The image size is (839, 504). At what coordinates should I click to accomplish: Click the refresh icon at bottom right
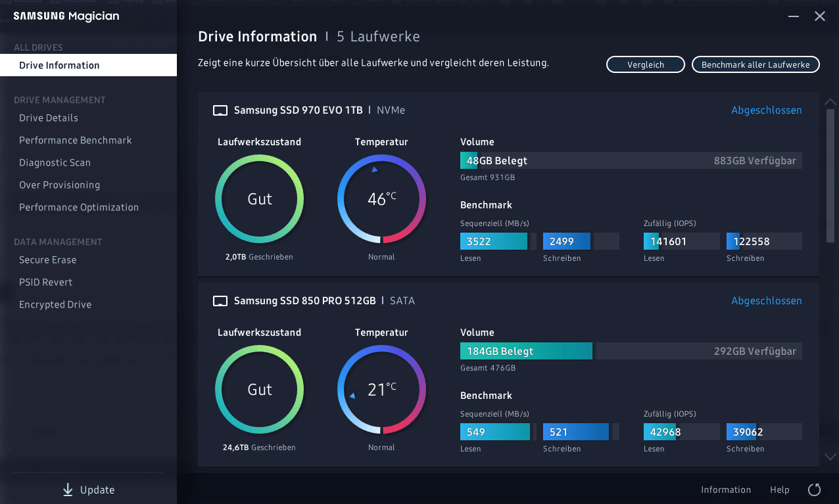coord(814,490)
